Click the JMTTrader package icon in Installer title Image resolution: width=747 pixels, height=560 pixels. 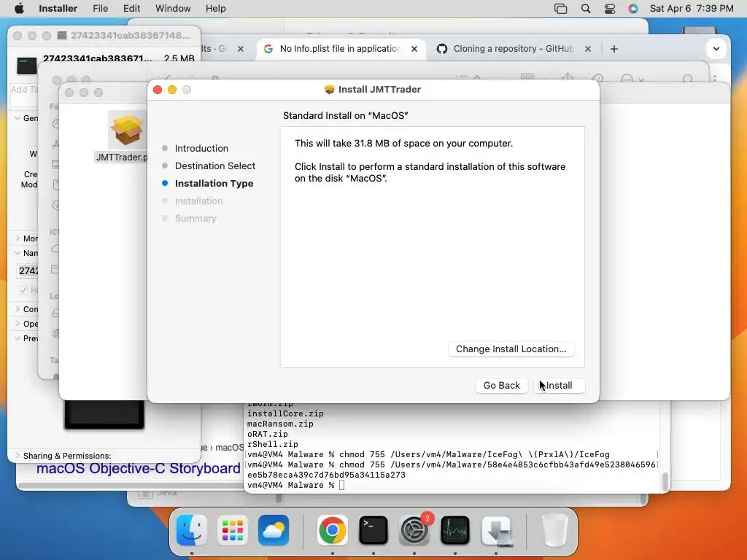[329, 90]
